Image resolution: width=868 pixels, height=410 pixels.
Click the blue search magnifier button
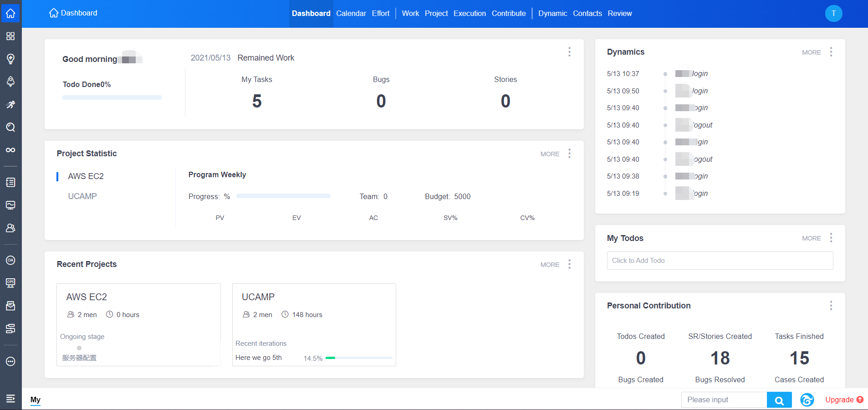pyautogui.click(x=779, y=400)
